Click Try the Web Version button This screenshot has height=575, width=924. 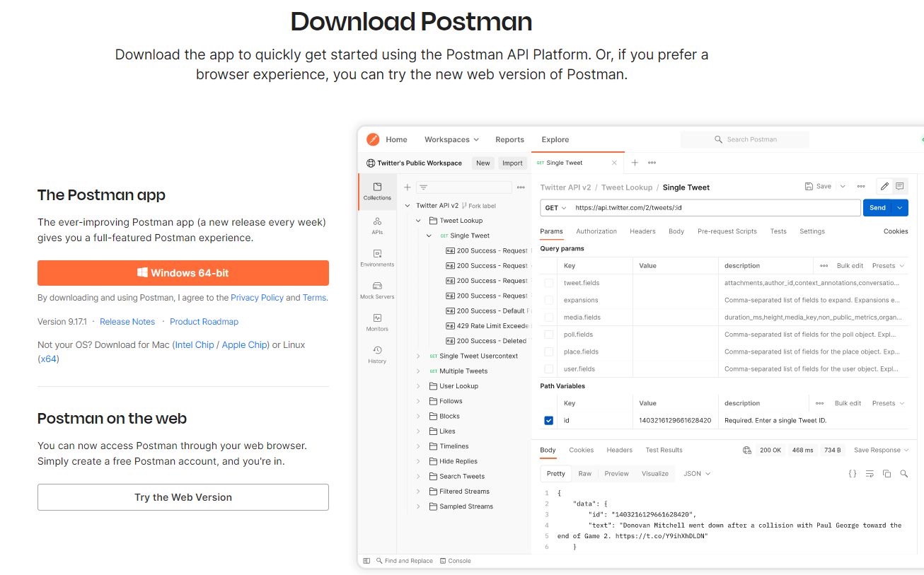pos(183,497)
